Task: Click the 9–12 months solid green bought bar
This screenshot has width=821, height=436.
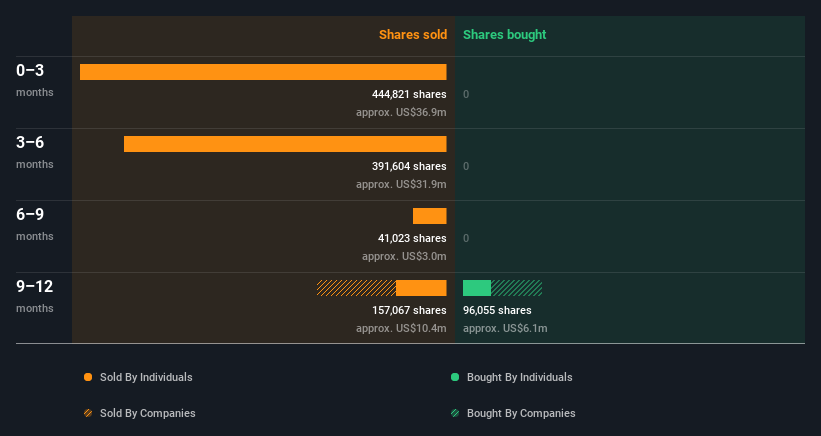Action: [477, 288]
